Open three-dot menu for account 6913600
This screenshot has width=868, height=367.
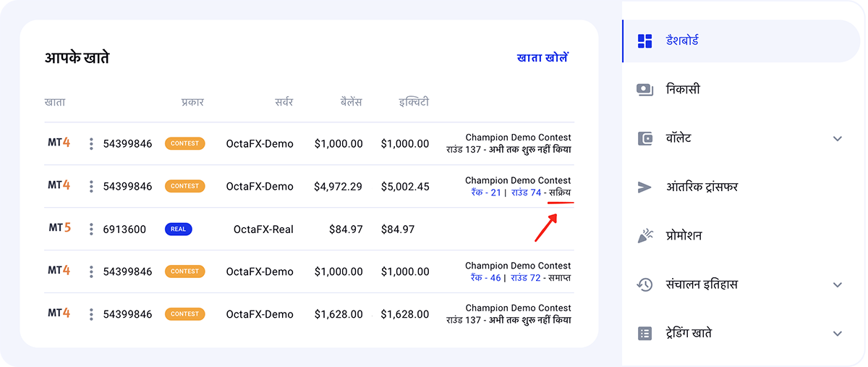click(91, 229)
